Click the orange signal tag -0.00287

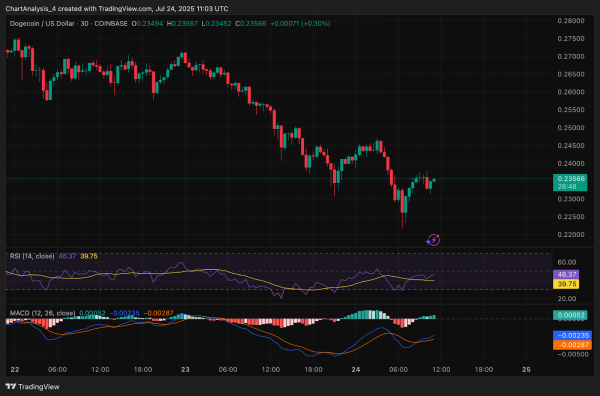572,345
